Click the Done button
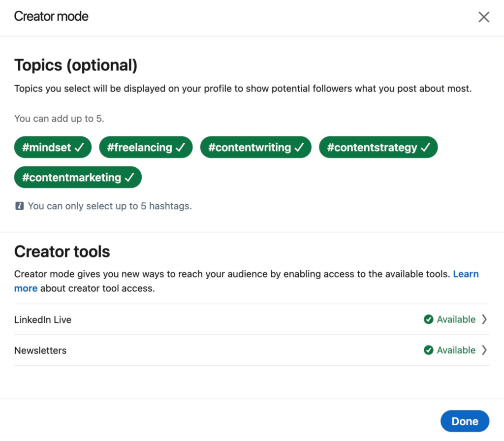The height and width of the screenshot is (441, 504). [x=465, y=421]
